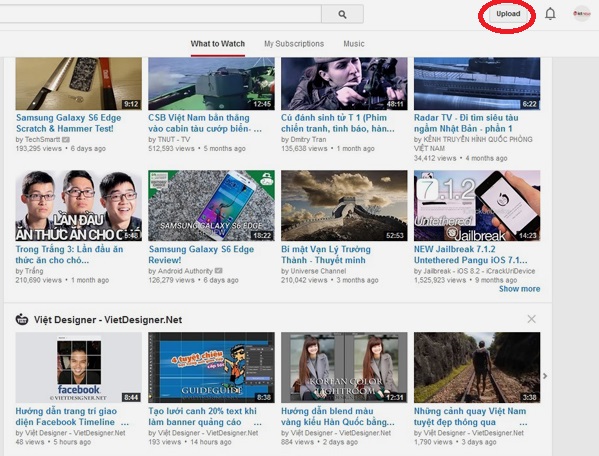Open the account avatar menu
This screenshot has width=599, height=456.
[x=581, y=13]
